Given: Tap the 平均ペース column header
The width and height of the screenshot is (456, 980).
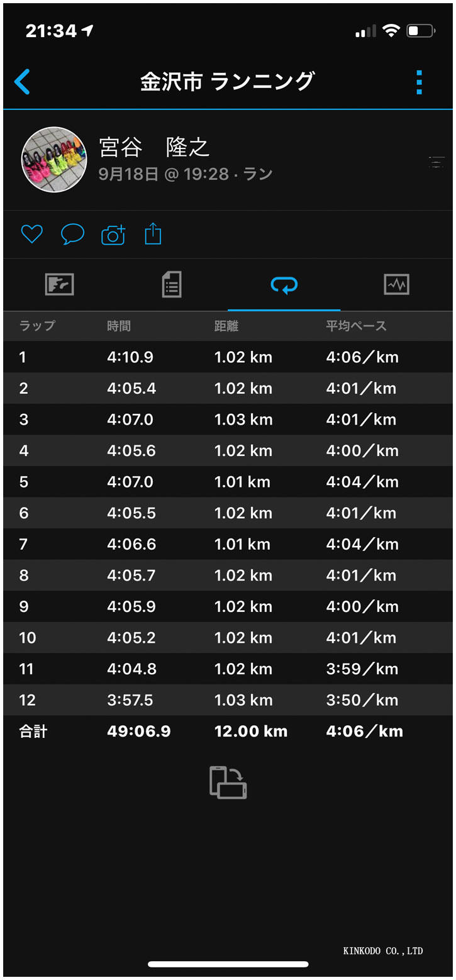Looking at the screenshot, I should tap(356, 326).
